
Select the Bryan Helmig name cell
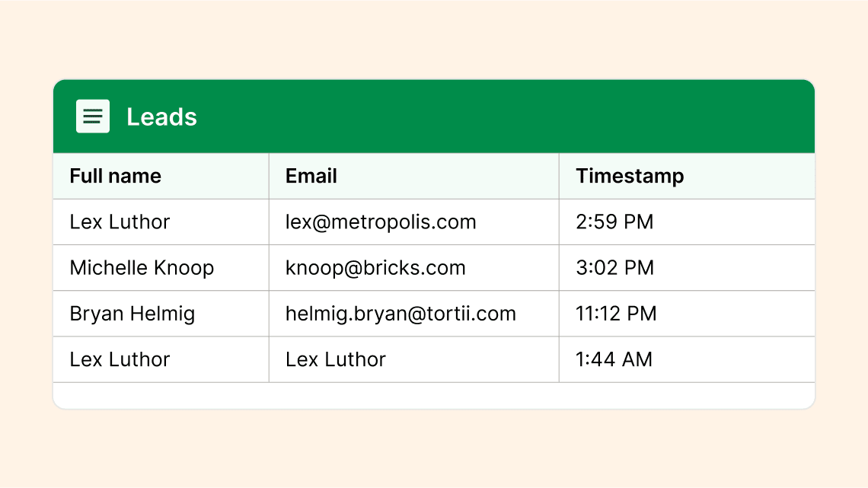[x=161, y=314]
